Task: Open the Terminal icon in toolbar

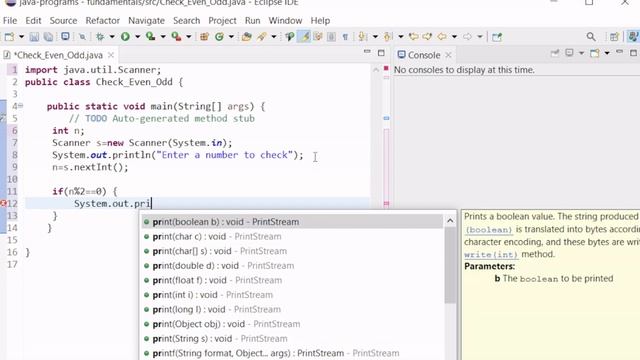Action: [65, 36]
